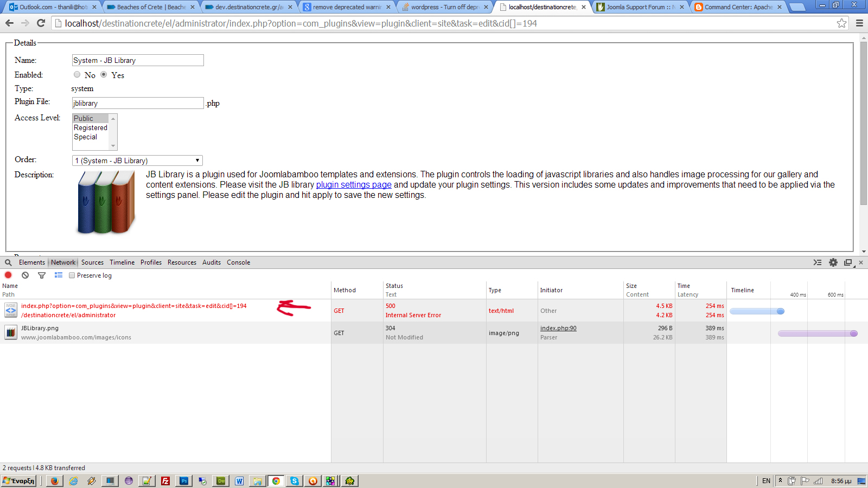Click the 500 Internal Server Error status
868x488 pixels.
click(x=413, y=311)
